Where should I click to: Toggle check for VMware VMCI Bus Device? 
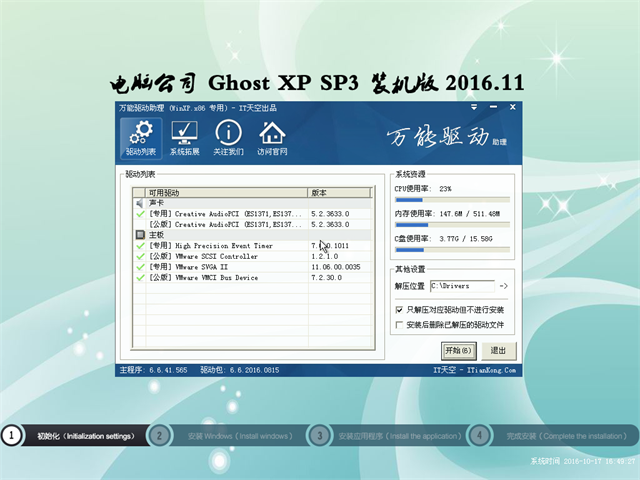[140, 278]
